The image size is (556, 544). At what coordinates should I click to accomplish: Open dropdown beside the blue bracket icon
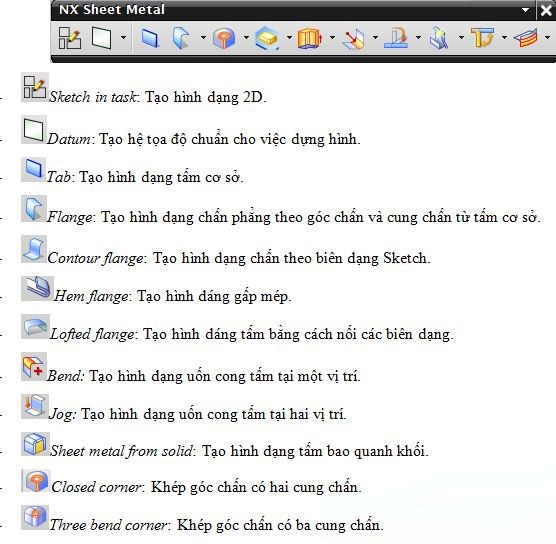click(461, 37)
